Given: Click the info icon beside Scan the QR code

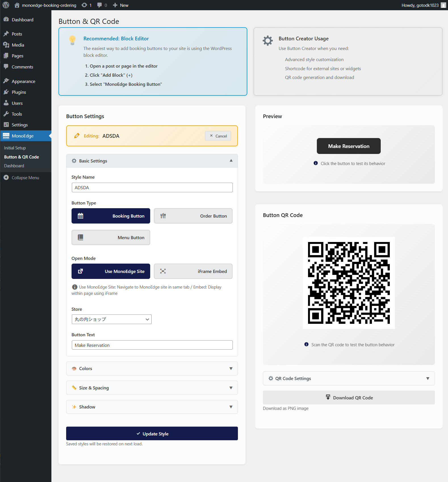Looking at the screenshot, I should point(306,344).
